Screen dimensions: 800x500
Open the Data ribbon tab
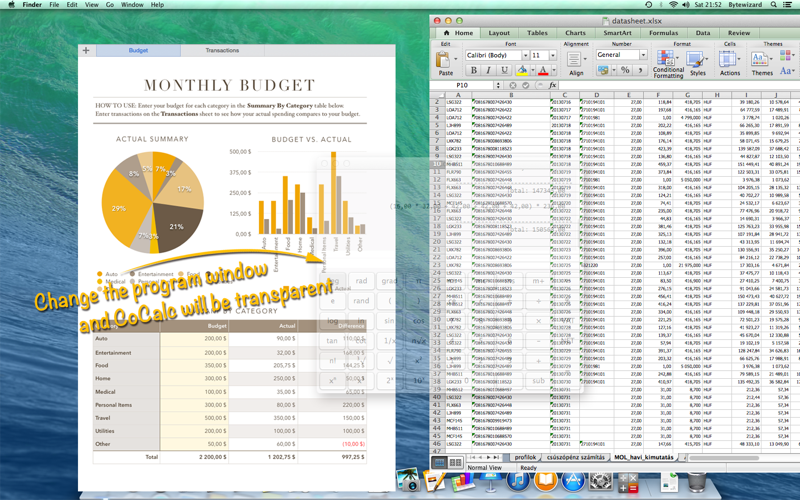[x=703, y=33]
